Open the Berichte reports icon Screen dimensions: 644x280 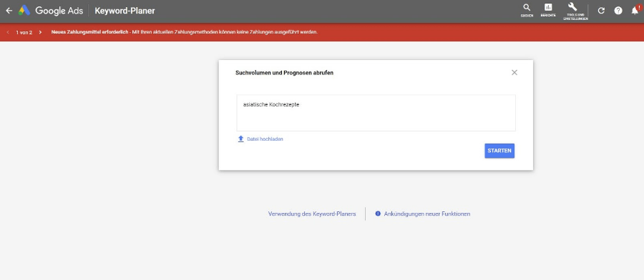pyautogui.click(x=548, y=10)
